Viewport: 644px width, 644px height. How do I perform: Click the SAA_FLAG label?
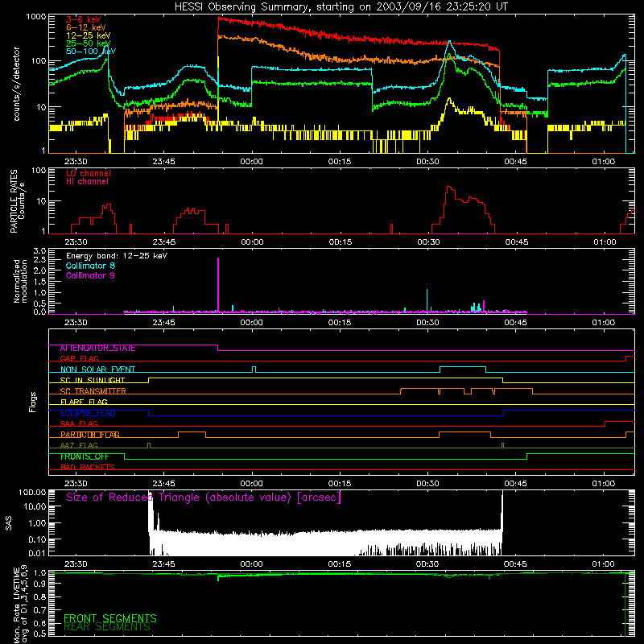79,424
